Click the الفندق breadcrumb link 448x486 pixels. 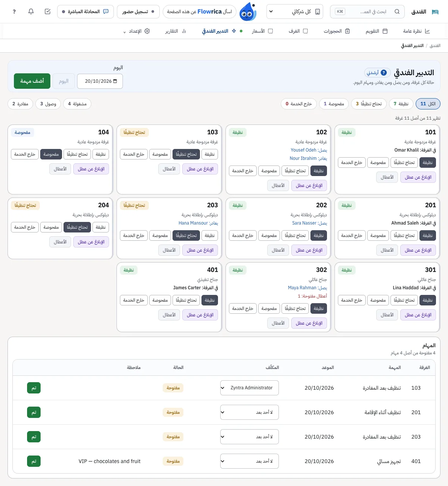[435, 46]
